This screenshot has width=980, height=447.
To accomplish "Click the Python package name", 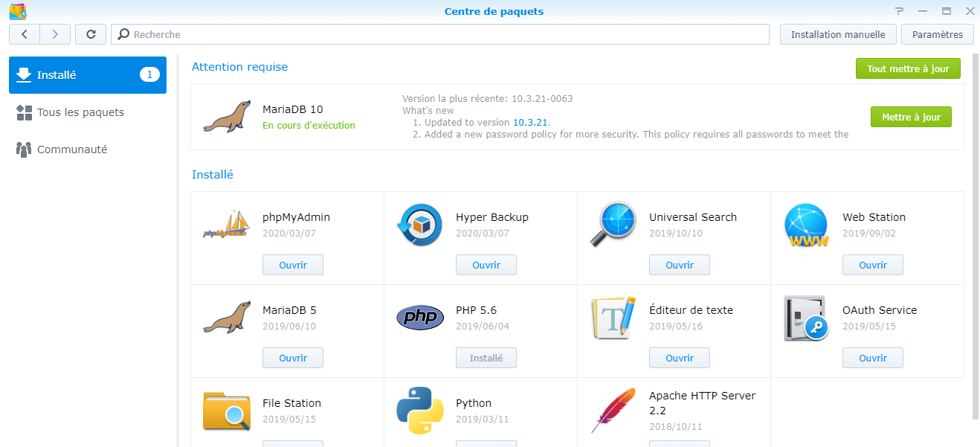I will tap(474, 403).
